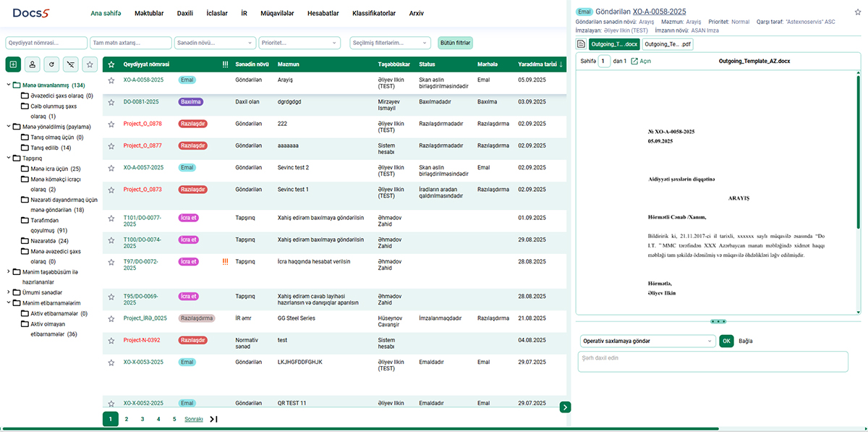Click the Status column header

(x=427, y=64)
